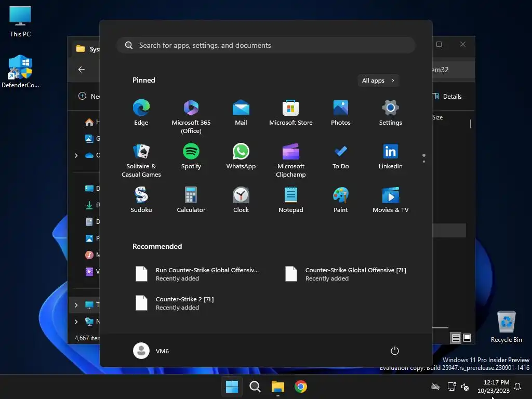
Task: Launch Paint
Action: pyautogui.click(x=341, y=200)
